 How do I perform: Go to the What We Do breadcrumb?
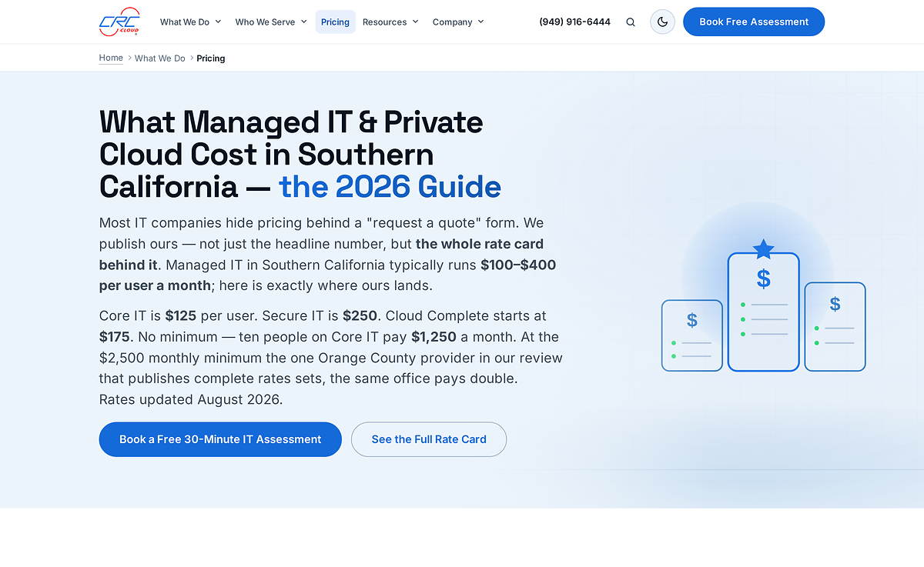(x=160, y=58)
